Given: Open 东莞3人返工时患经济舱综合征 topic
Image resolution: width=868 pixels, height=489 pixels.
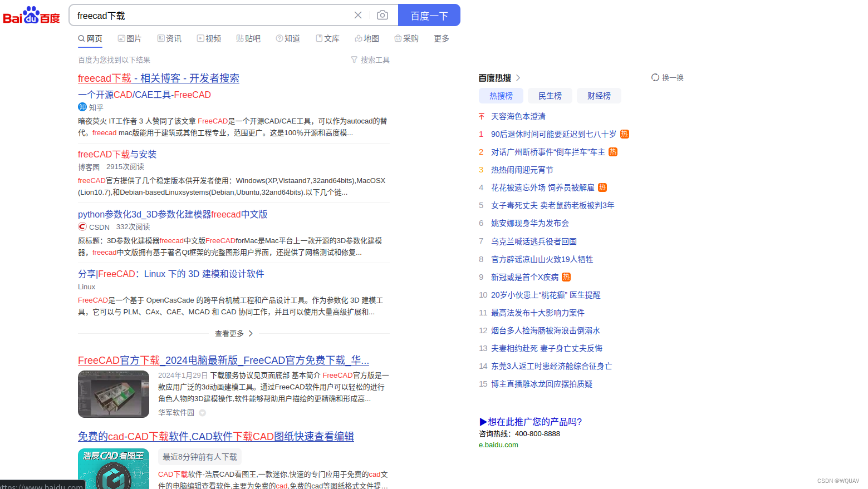Looking at the screenshot, I should pyautogui.click(x=551, y=366).
